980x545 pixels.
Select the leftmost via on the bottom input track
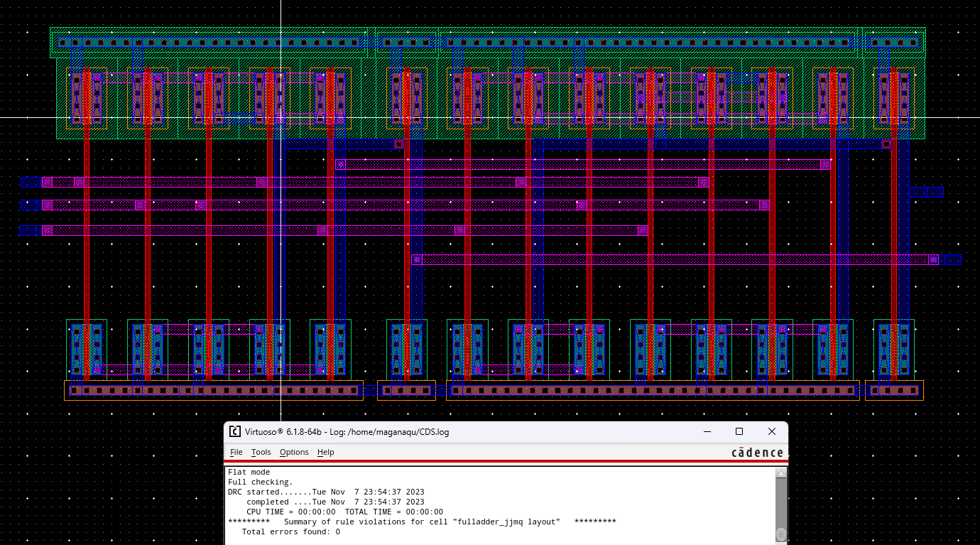click(x=47, y=230)
